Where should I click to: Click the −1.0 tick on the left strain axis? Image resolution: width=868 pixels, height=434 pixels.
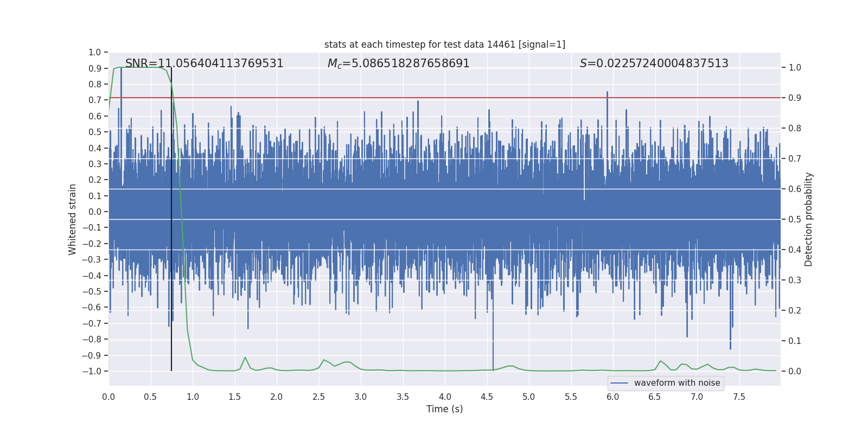click(92, 371)
